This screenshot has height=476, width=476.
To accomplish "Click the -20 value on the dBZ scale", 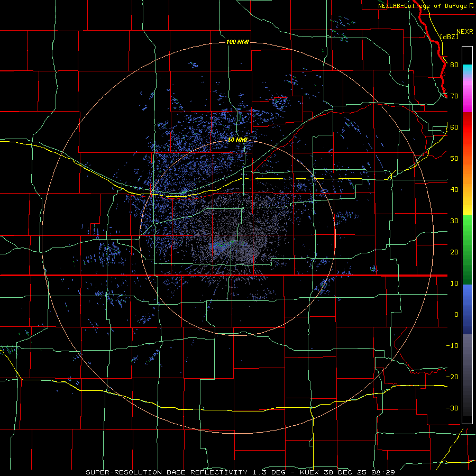I will (x=452, y=377).
